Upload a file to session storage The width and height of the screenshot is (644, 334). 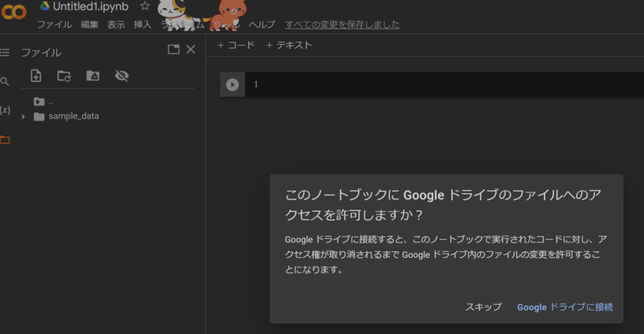(x=36, y=75)
